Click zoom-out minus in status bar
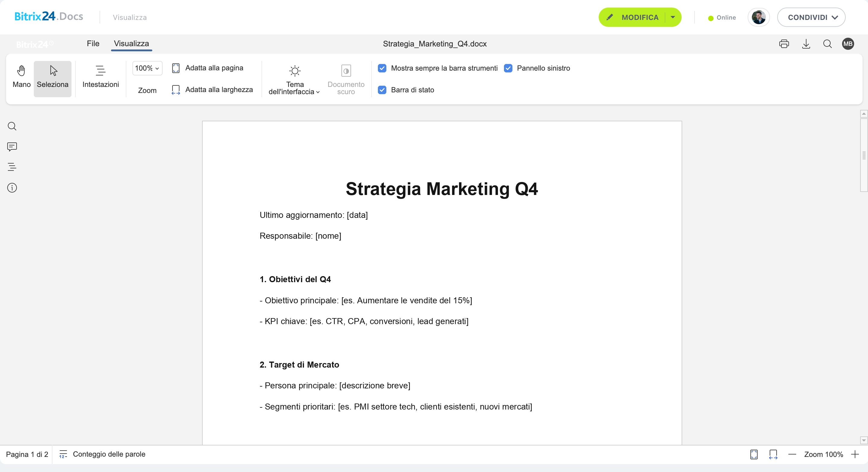 tap(792, 454)
